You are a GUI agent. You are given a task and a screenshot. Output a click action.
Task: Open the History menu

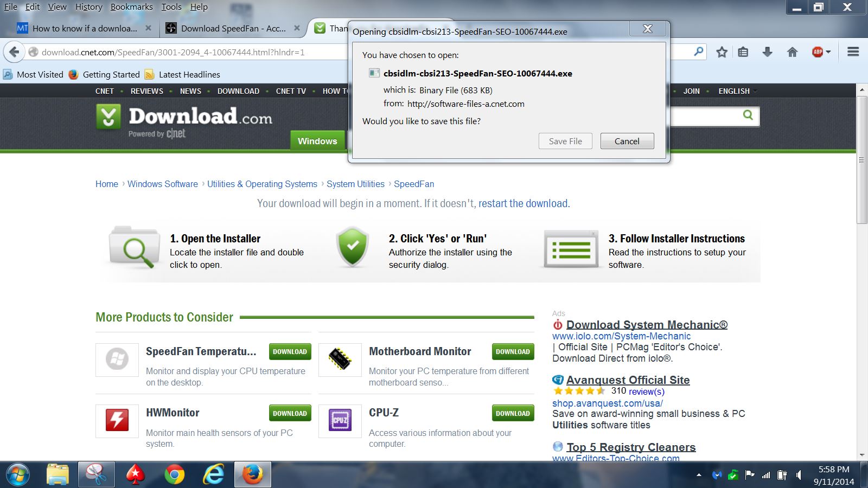coord(89,7)
